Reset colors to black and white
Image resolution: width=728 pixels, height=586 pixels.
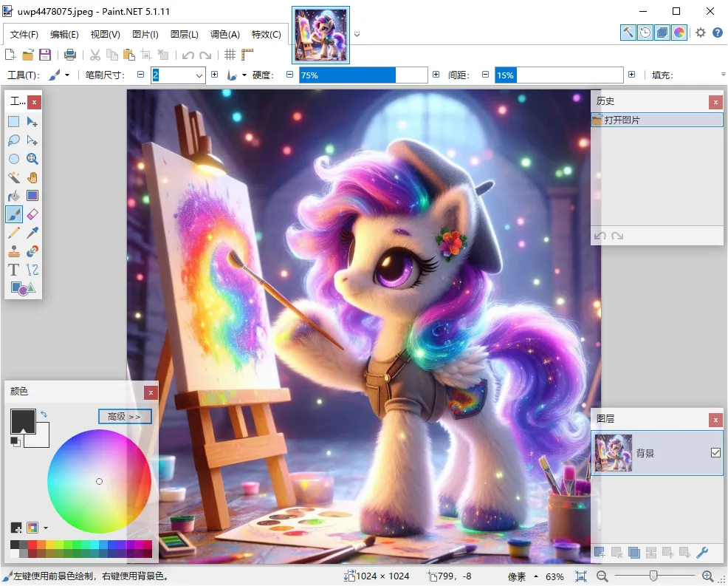tap(16, 442)
